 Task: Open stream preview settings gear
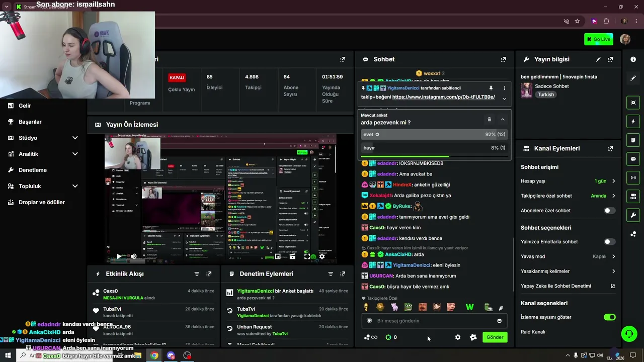click(x=322, y=256)
